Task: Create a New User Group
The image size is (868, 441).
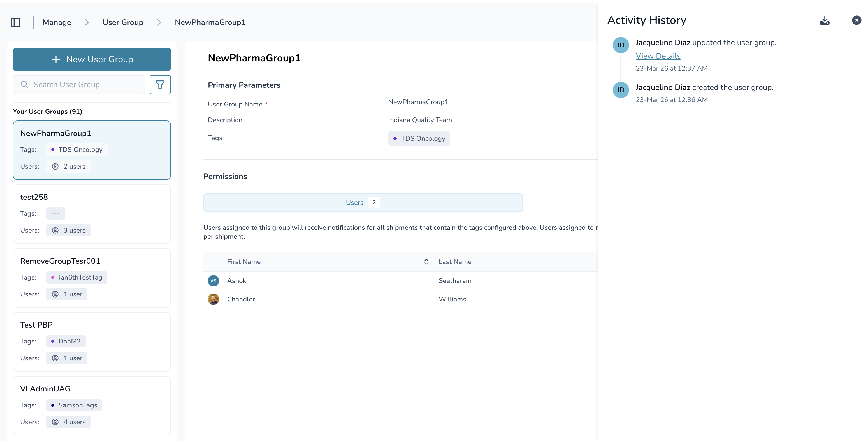Action: tap(92, 59)
